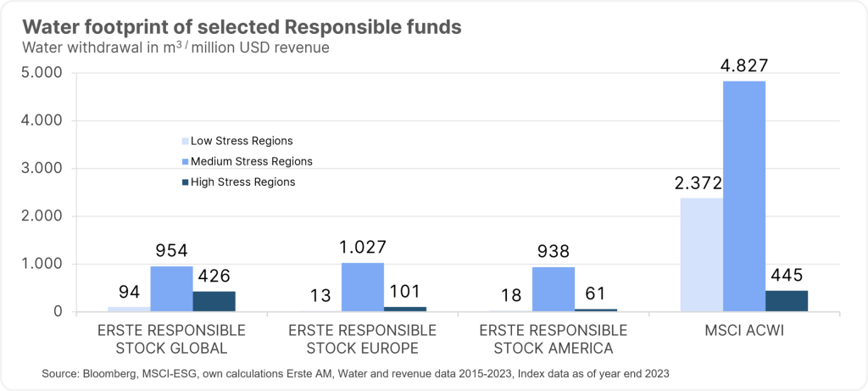Select the Low Stress Regions legend label
This screenshot has height=391, width=868.
pyautogui.click(x=241, y=141)
